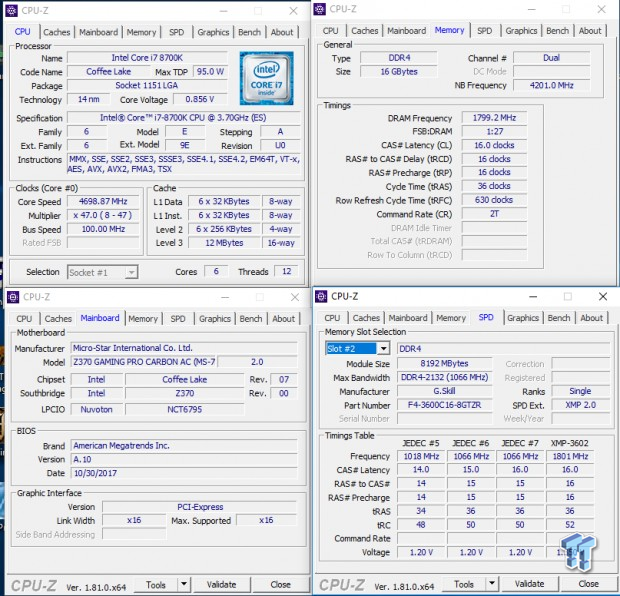Select the CPU tab in the Memory window
Screen dimensions: 620x596
pyautogui.click(x=331, y=31)
